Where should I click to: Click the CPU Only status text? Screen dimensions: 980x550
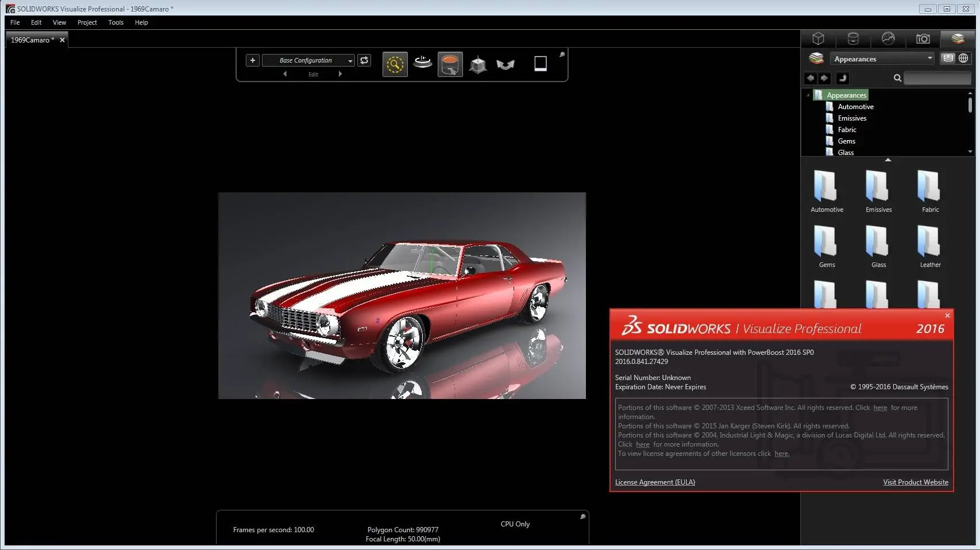click(x=515, y=524)
